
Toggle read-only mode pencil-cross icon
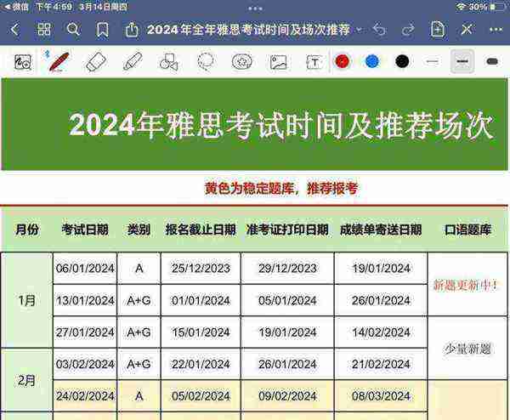[467, 30]
